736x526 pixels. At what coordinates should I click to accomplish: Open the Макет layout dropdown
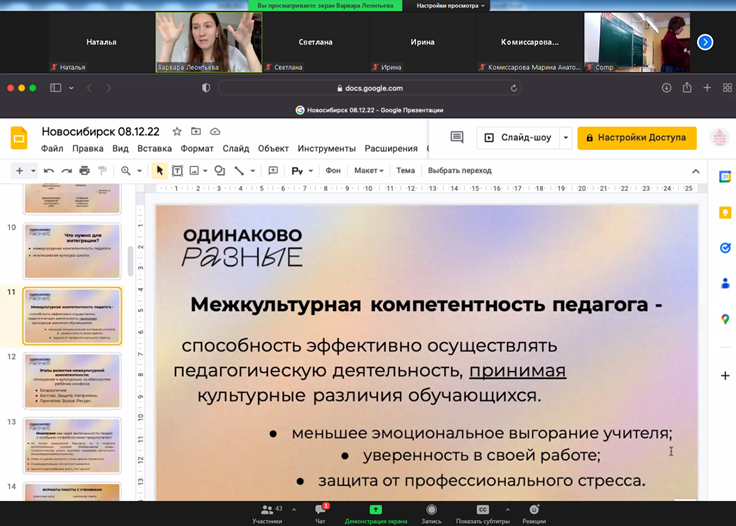click(369, 171)
